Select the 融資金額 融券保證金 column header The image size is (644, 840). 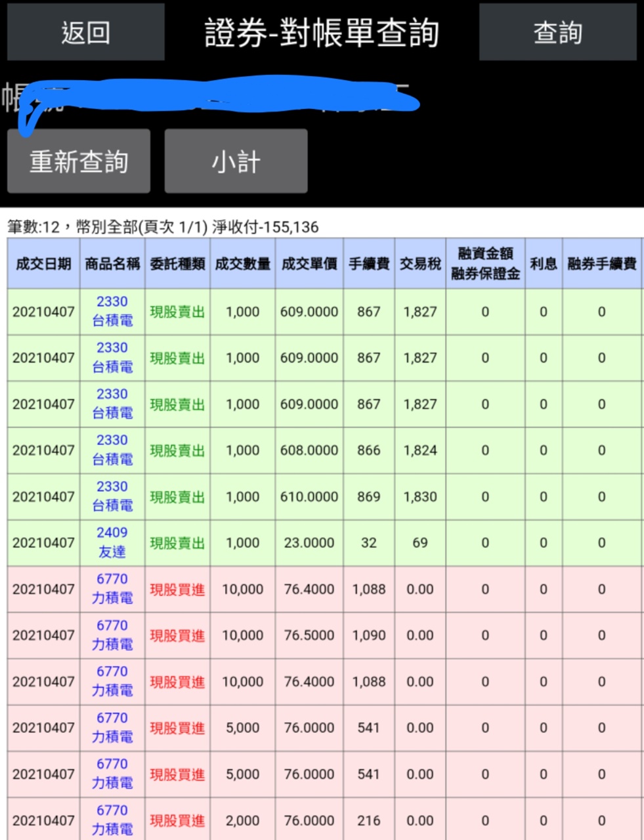pyautogui.click(x=485, y=264)
